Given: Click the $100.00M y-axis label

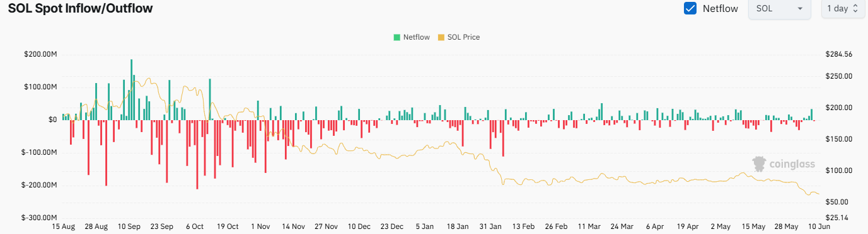Looking at the screenshot, I should tap(40, 87).
